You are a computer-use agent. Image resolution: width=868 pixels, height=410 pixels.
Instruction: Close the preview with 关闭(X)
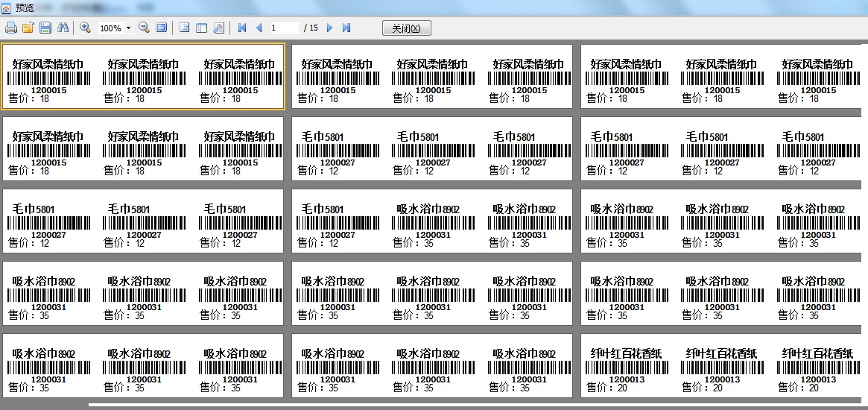(406, 28)
